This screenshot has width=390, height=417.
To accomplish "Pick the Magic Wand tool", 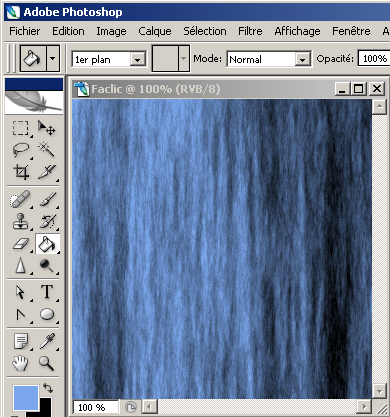I will coord(47,150).
